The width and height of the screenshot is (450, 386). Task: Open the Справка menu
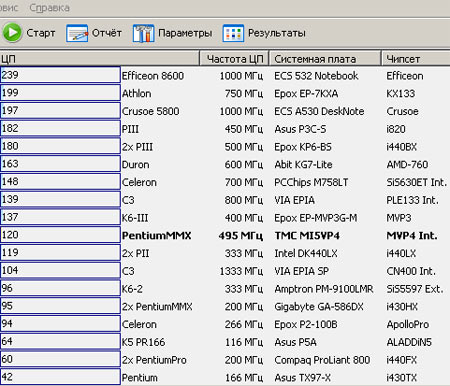(50, 8)
